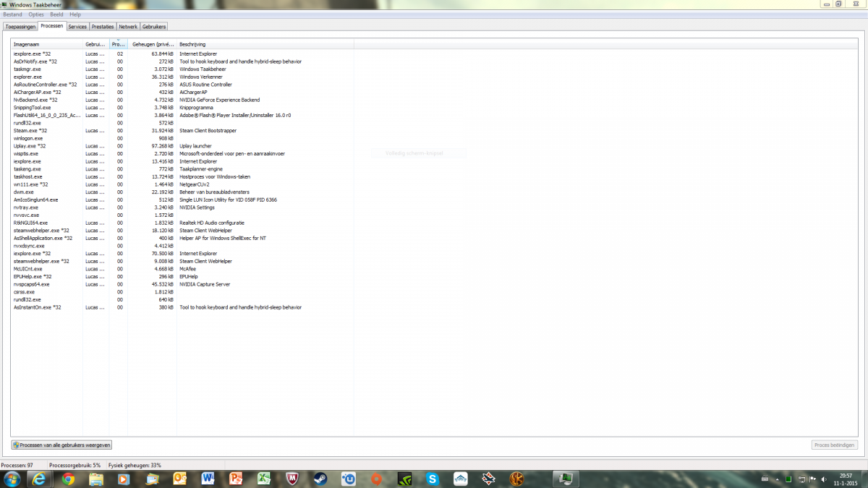The width and height of the screenshot is (868, 488).
Task: Open Steam from the taskbar
Action: point(320,479)
